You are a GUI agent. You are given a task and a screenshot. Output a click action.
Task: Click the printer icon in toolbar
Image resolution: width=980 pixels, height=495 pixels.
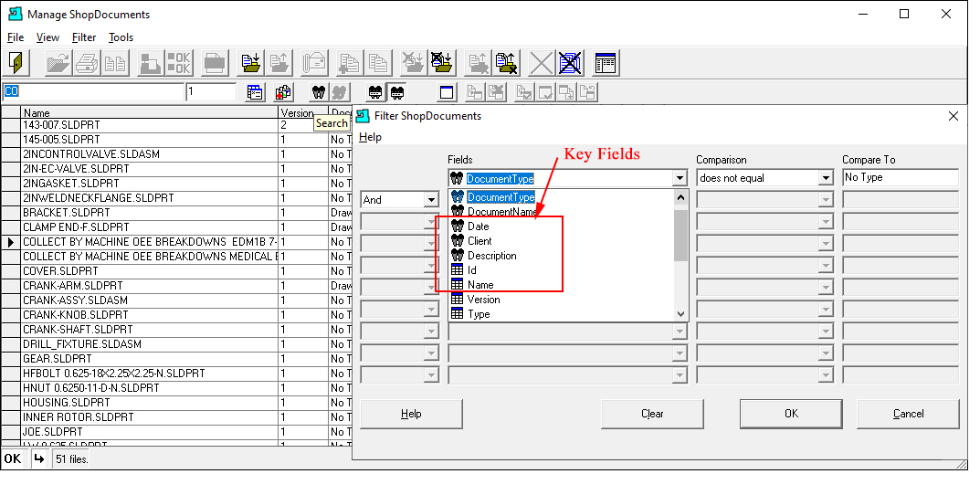point(87,63)
